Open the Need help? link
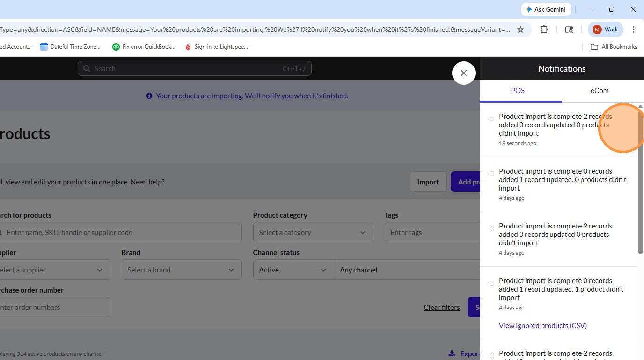Viewport: 644px width, 360px height. (147, 182)
